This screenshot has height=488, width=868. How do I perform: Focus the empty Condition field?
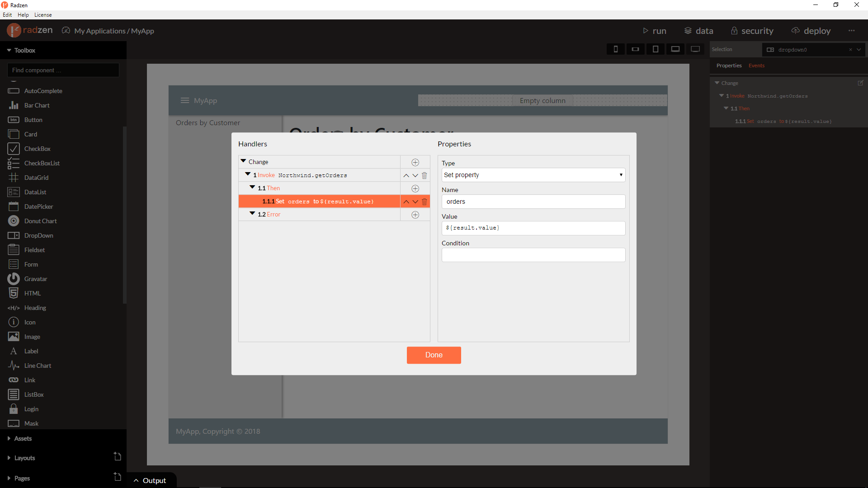(x=533, y=255)
